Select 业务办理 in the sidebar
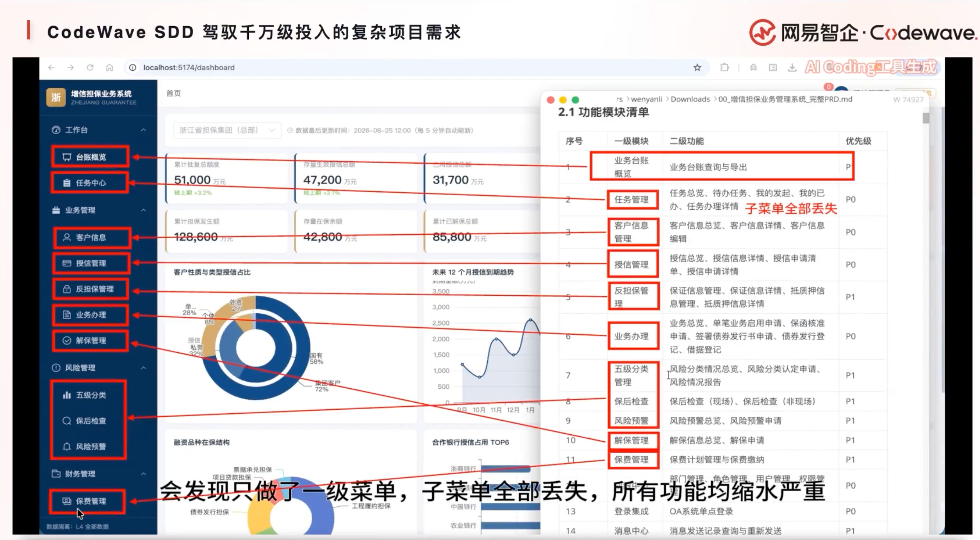The width and height of the screenshot is (980, 540). click(90, 315)
